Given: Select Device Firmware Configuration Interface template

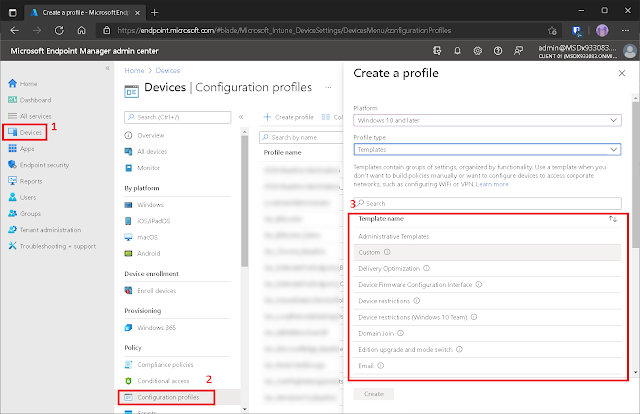Looking at the screenshot, I should [487, 285].
